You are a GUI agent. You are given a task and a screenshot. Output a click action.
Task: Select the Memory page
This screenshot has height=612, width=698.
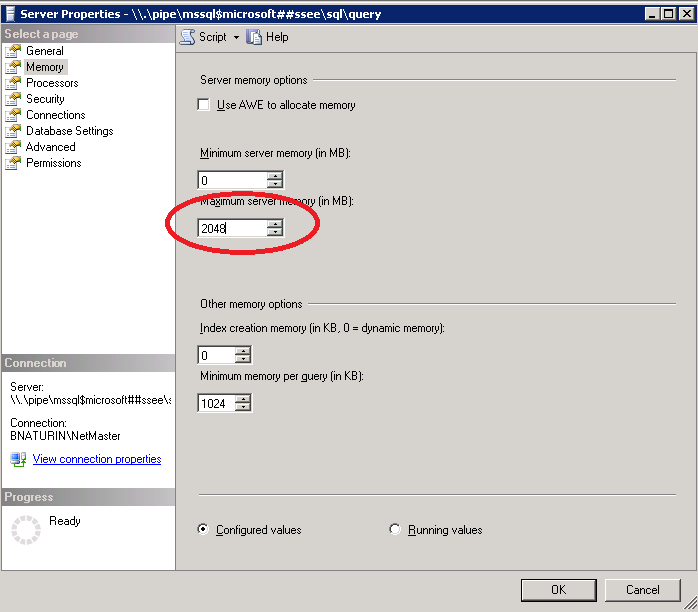click(x=45, y=67)
